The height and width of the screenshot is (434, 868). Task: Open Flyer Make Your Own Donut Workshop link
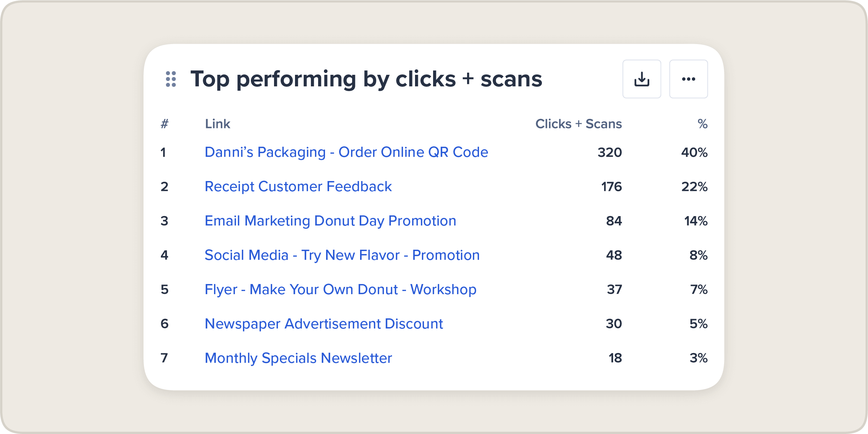[340, 289]
